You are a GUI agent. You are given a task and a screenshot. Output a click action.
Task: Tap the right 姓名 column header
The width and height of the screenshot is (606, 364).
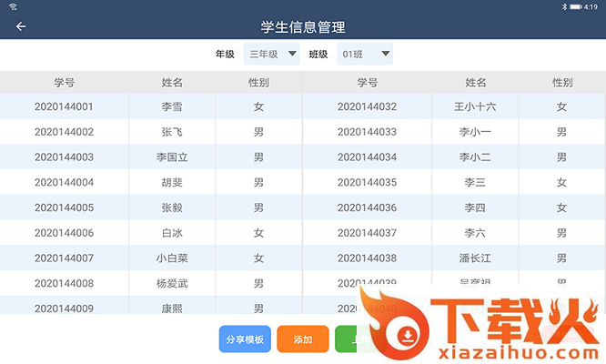tap(475, 83)
